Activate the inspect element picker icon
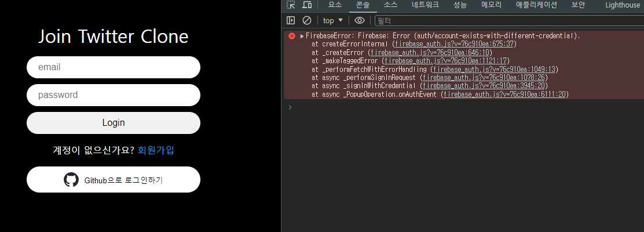Screen dimensions: 644x232 [291, 5]
